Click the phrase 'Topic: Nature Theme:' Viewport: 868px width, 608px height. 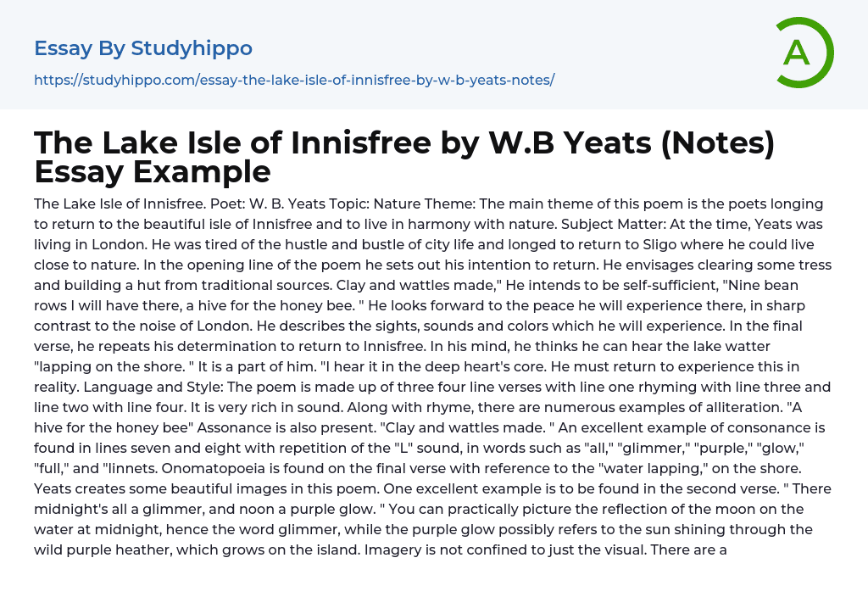[x=388, y=204]
